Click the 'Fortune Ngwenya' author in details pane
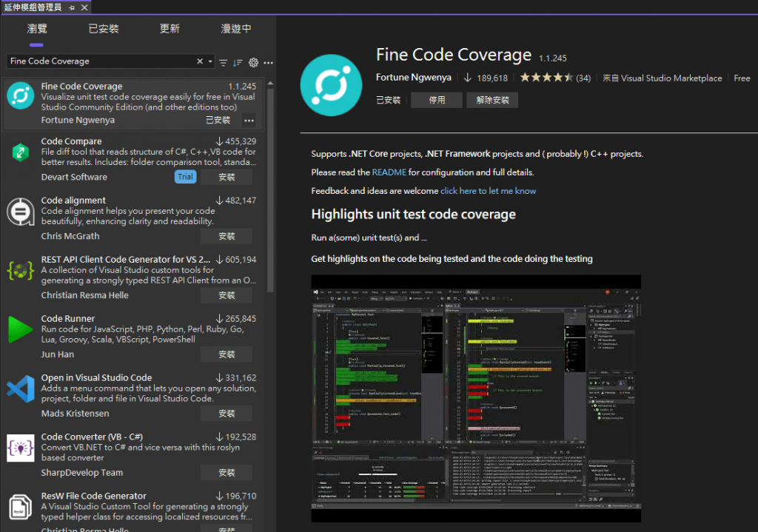This screenshot has width=758, height=532. (x=413, y=77)
